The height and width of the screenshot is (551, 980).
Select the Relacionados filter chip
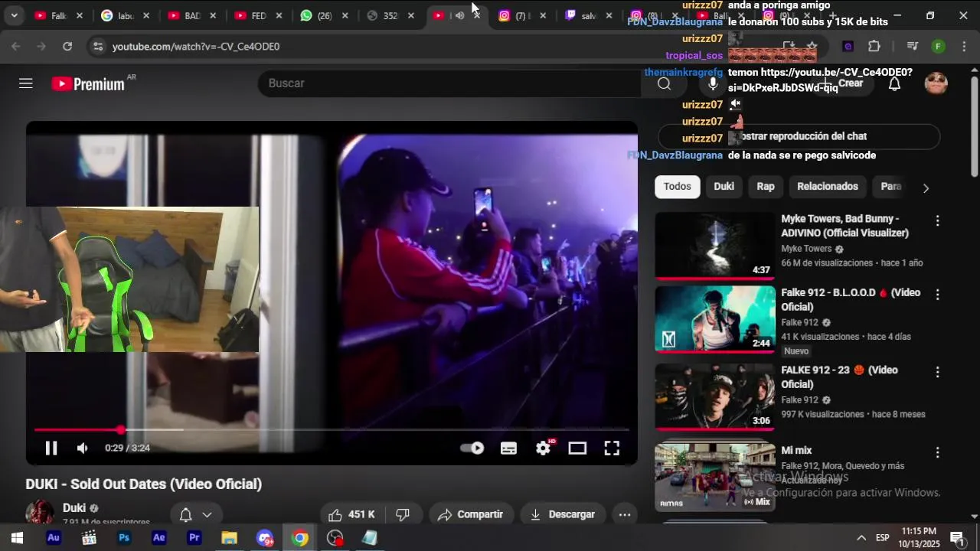(x=828, y=187)
